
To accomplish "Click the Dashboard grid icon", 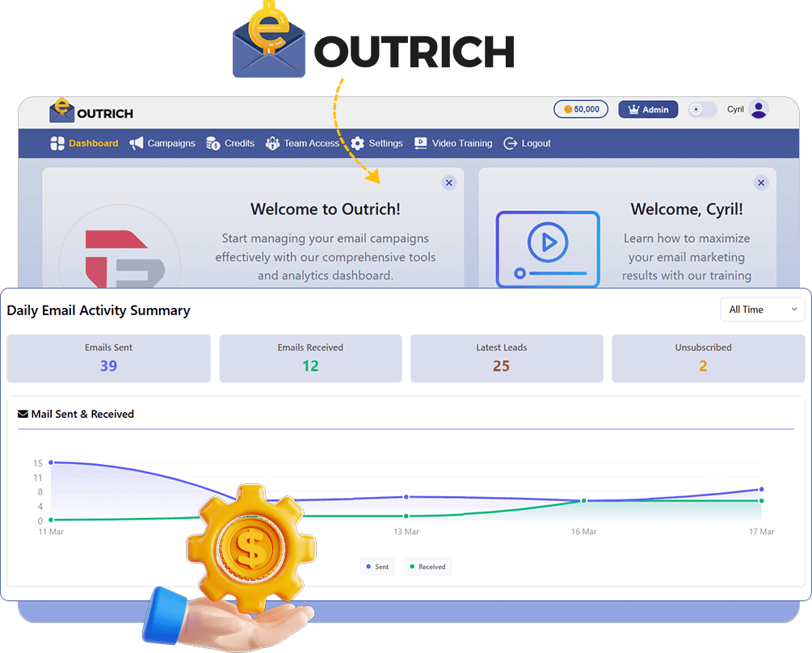I will (57, 143).
